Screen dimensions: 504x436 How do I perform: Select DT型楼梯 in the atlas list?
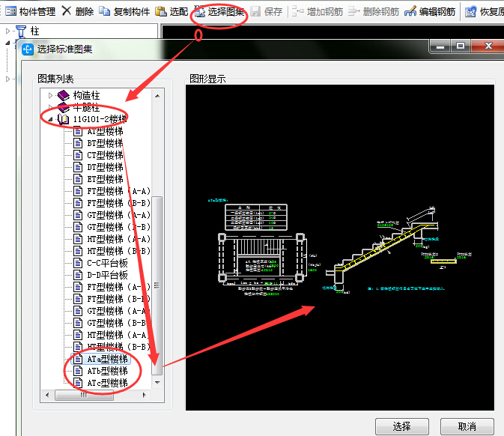tap(105, 167)
